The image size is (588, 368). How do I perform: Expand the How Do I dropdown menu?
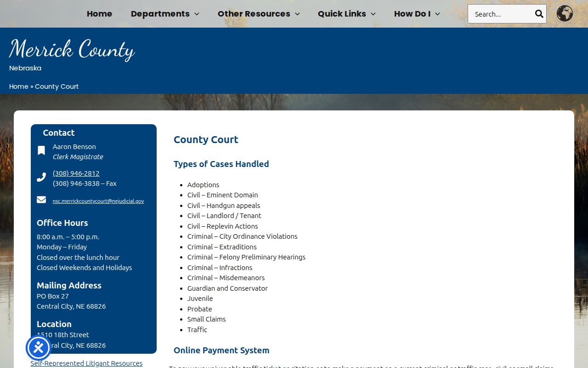click(417, 14)
